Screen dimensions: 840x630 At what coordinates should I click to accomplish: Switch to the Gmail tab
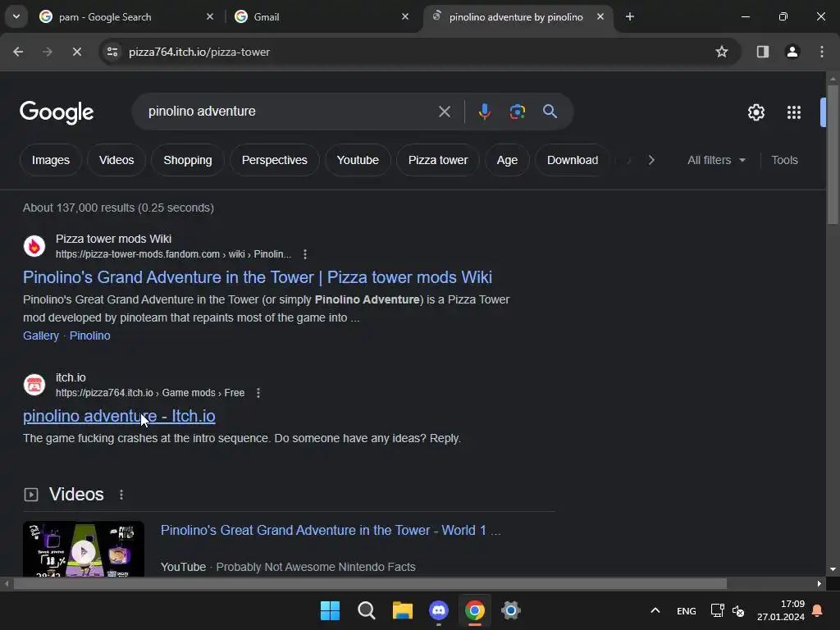tap(322, 16)
